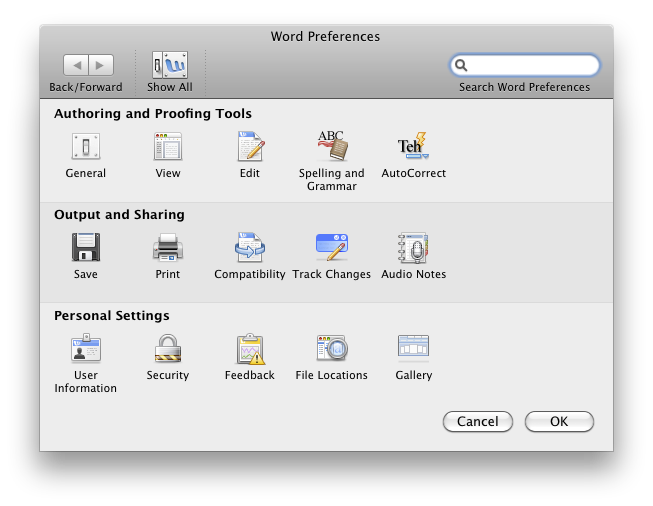
Task: Open Compatibility preferences
Action: click(250, 249)
